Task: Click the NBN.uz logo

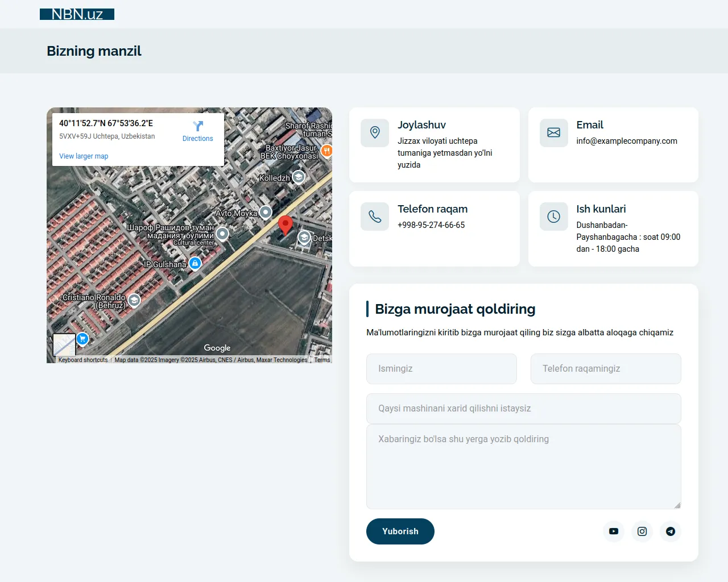Action: coord(77,14)
